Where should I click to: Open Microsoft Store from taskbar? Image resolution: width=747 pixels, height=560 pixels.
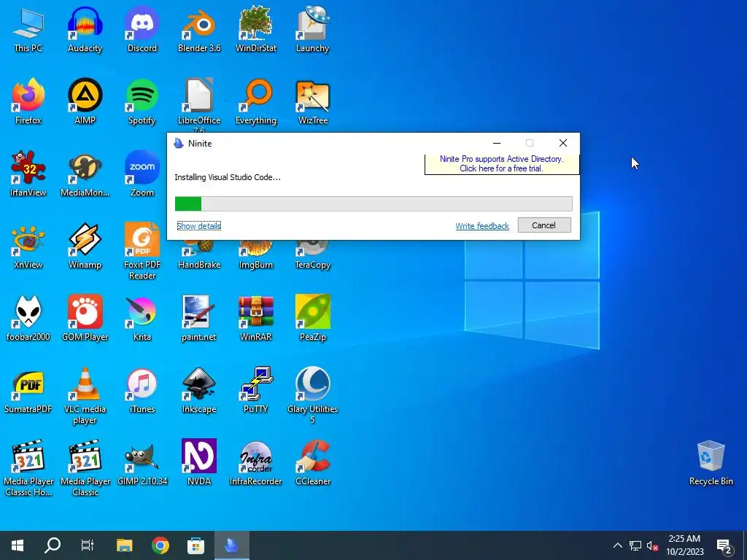[196, 545]
